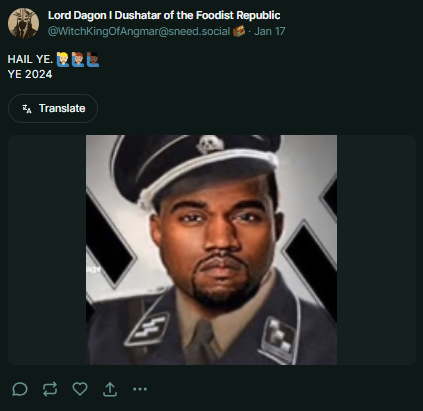423x411 pixels.
Task: Click the emoji badge next to sneed.social
Action: pos(239,31)
